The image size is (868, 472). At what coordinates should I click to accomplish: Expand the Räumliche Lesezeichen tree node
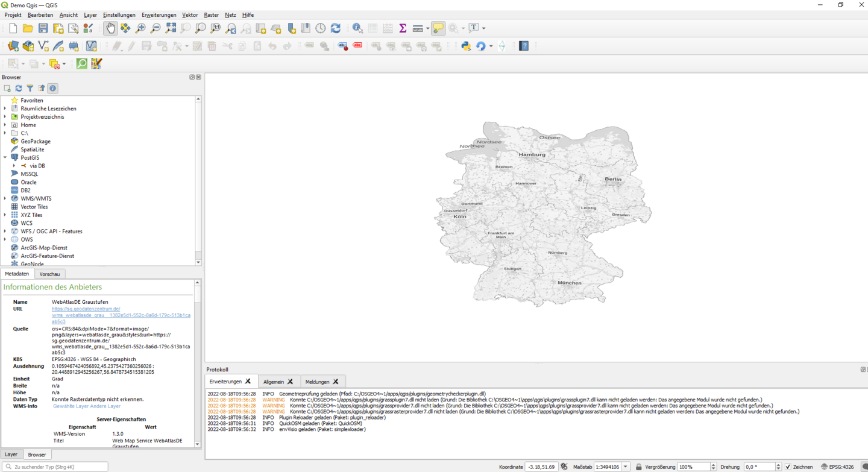pos(5,109)
